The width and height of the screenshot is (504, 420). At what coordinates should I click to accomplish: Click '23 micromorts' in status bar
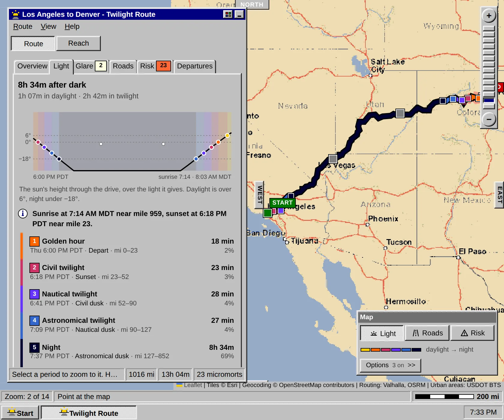219,374
